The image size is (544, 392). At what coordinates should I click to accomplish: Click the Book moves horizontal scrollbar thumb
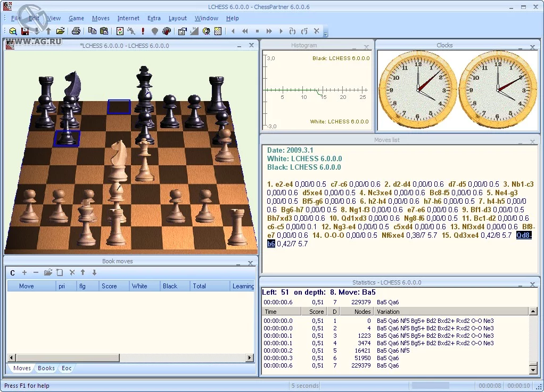(68, 357)
